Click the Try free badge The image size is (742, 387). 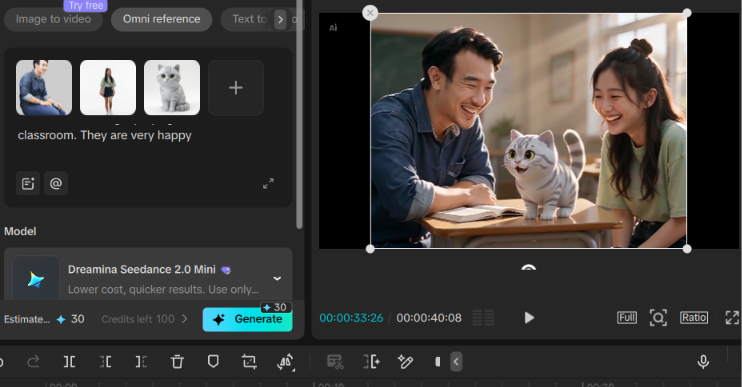[86, 5]
